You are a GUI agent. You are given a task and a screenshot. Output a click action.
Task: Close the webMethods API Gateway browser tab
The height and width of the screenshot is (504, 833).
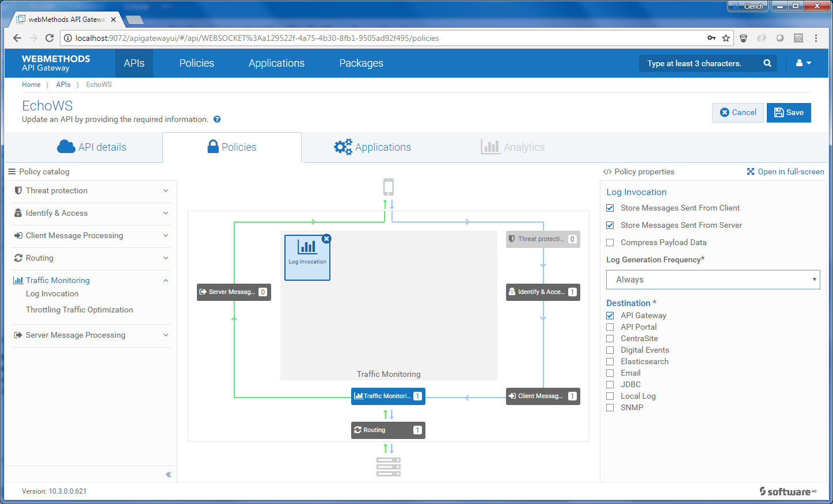click(113, 20)
